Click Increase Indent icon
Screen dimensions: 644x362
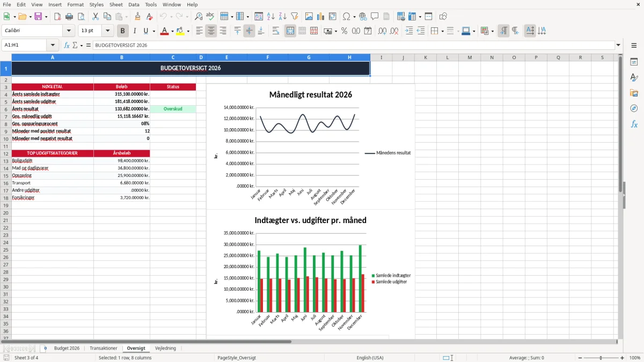click(409, 31)
